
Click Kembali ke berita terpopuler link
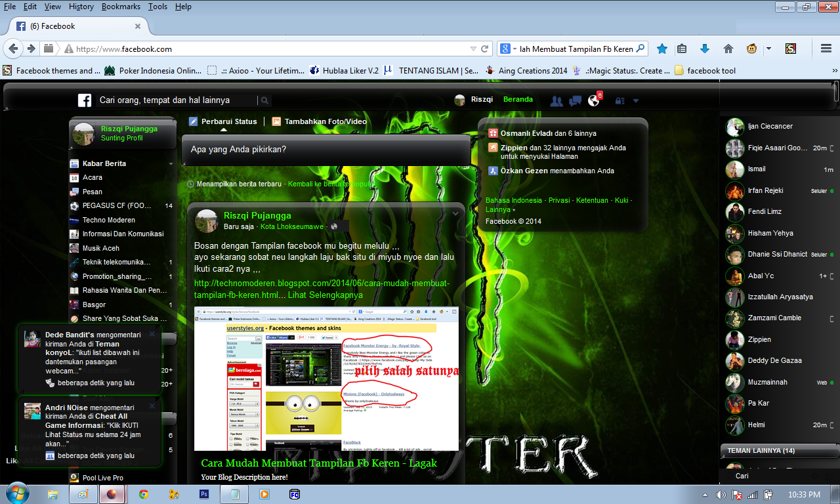coord(331,184)
